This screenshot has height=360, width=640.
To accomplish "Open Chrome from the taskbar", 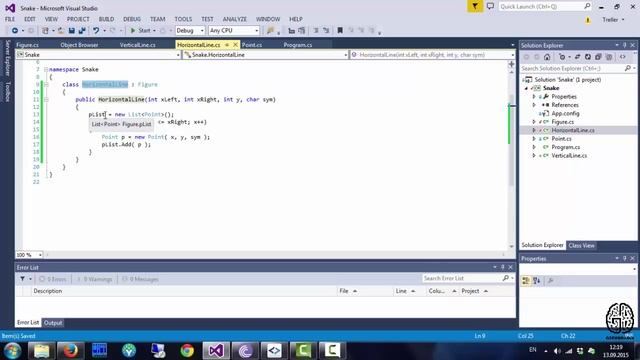I will pyautogui.click(x=187, y=351).
